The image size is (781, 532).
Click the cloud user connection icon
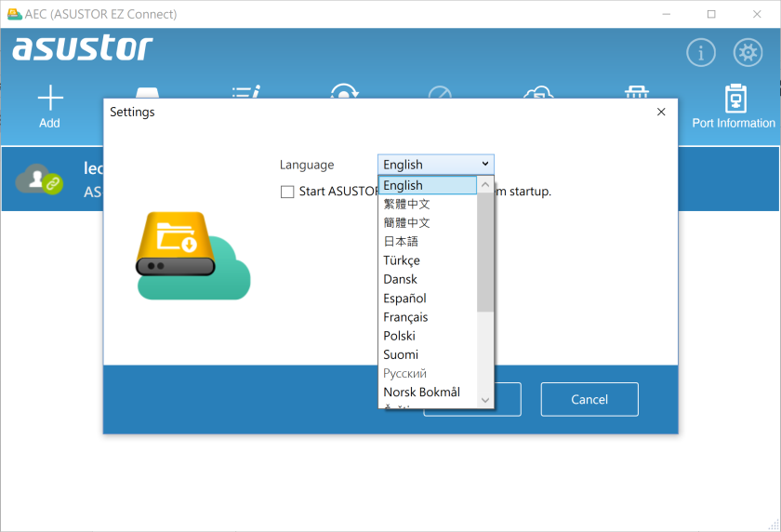tap(39, 179)
